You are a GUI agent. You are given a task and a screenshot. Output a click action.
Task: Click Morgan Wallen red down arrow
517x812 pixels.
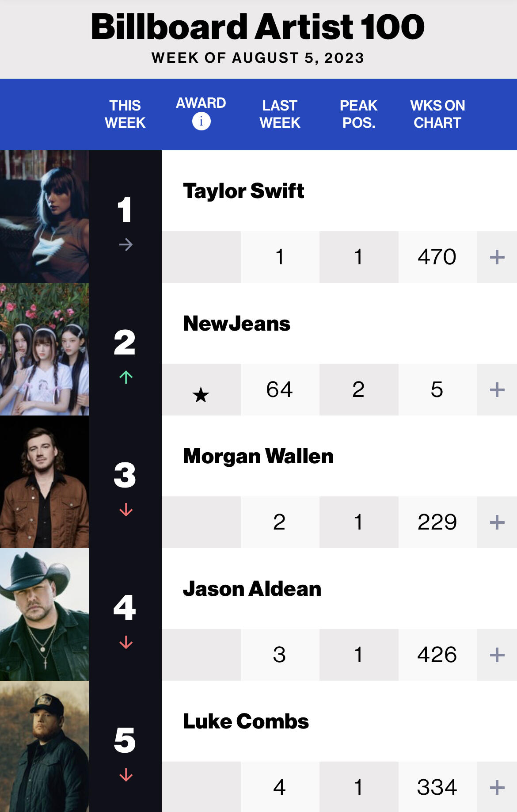pyautogui.click(x=126, y=510)
